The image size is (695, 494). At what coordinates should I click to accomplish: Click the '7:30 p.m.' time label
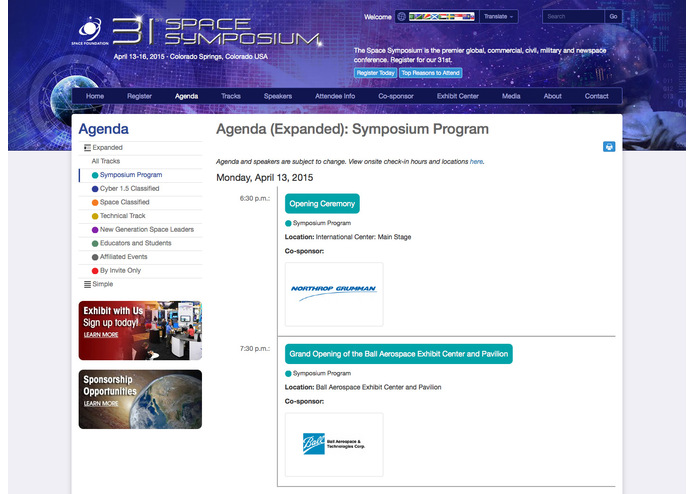[x=255, y=349]
